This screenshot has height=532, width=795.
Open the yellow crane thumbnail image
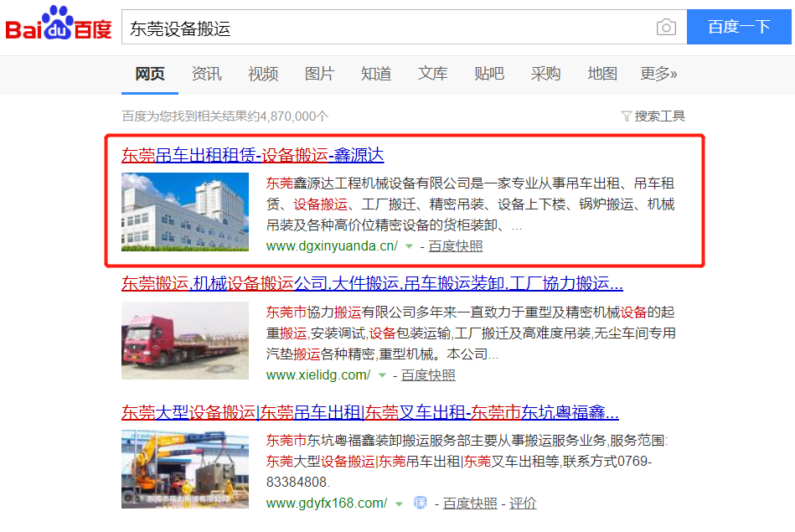[185, 469]
